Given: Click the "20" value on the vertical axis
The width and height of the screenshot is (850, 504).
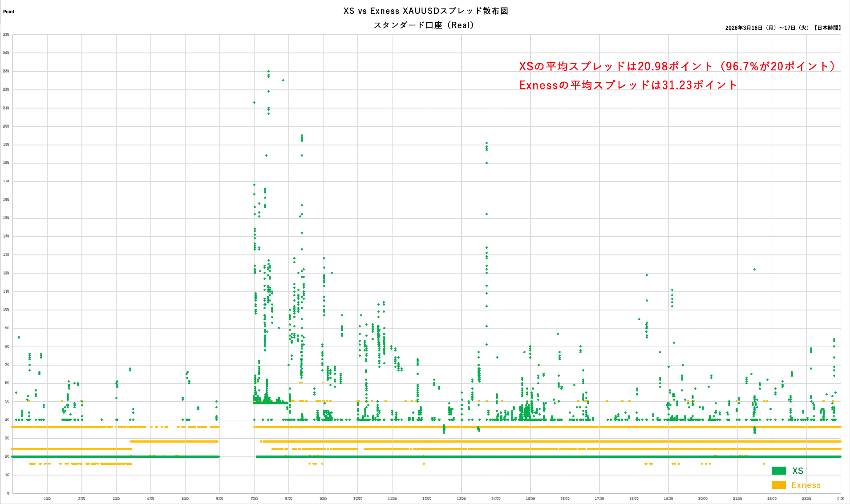Looking at the screenshot, I should 7,456.
